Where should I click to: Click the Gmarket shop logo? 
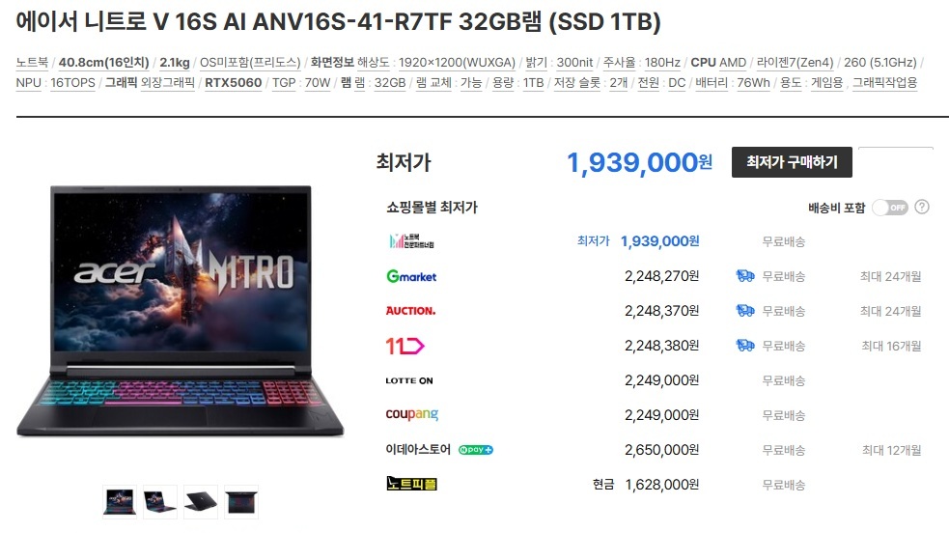click(x=411, y=277)
